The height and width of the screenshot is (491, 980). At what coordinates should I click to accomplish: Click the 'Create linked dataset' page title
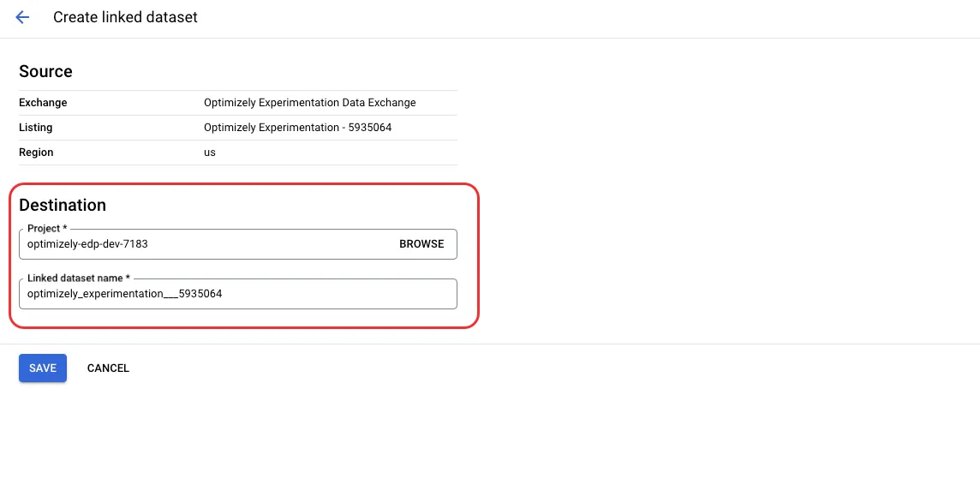click(125, 17)
